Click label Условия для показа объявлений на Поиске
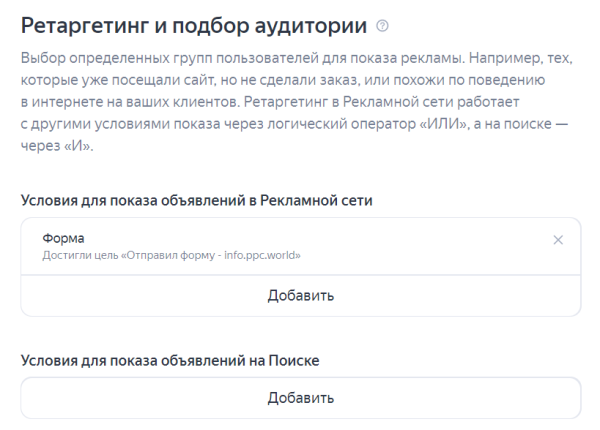600x430 pixels. point(176,358)
